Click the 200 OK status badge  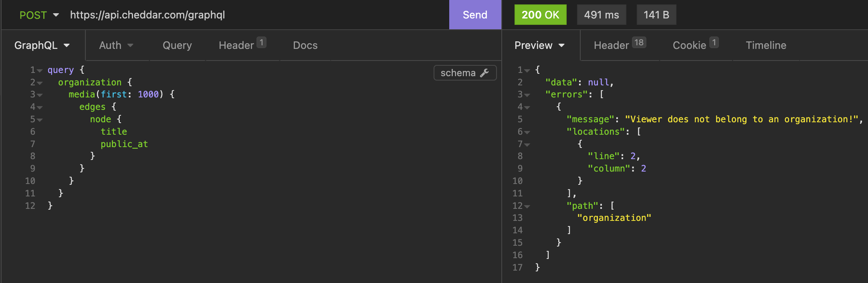[x=540, y=15]
